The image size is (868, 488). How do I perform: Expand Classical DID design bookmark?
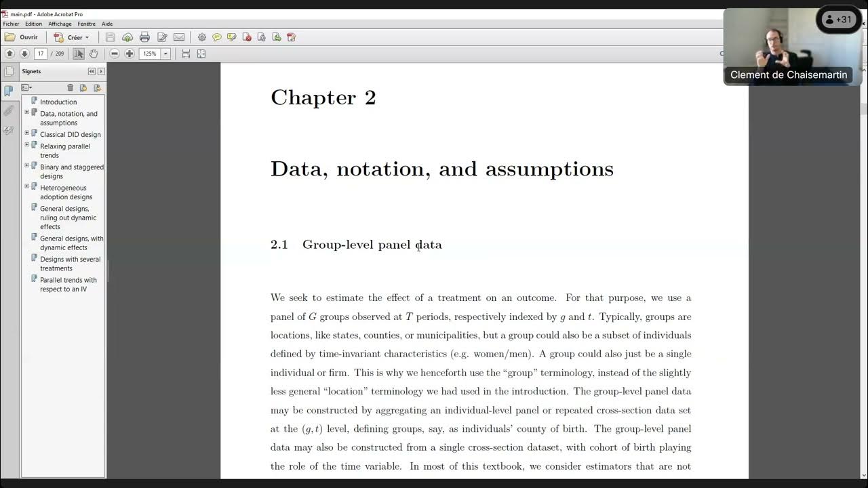pos(27,133)
